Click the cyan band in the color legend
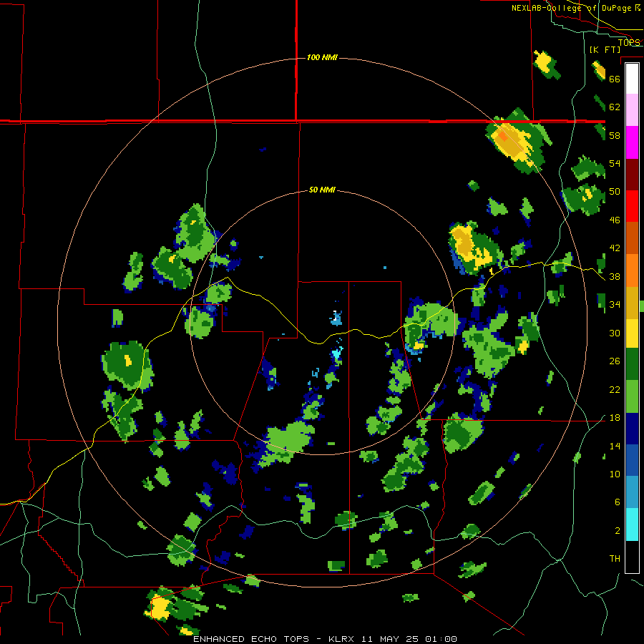Image resolution: width=644 pixels, height=644 pixels. coord(632,525)
